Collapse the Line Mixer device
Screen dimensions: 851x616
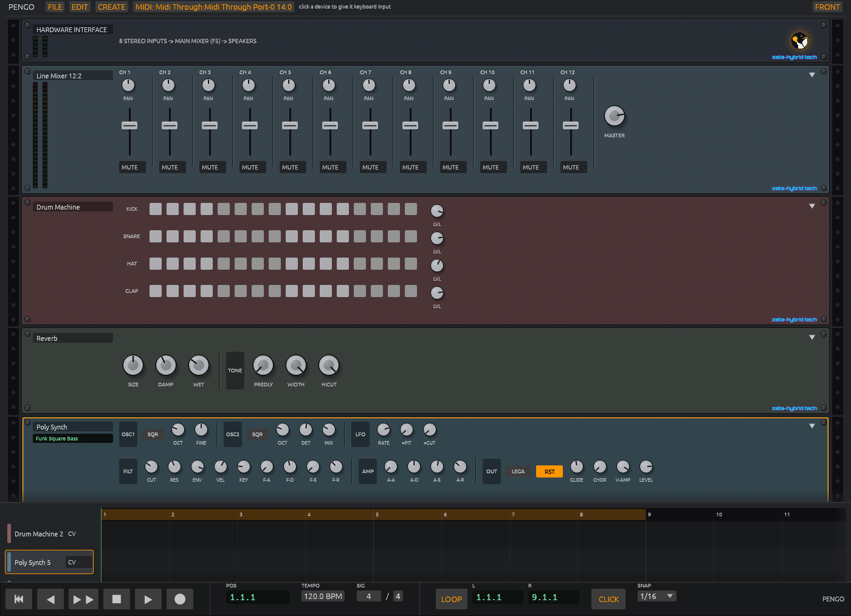812,75
